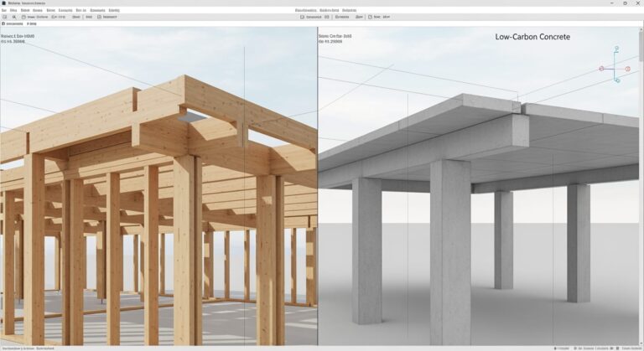
Task: Click the application icon in the title bar
Action: coord(4,3)
